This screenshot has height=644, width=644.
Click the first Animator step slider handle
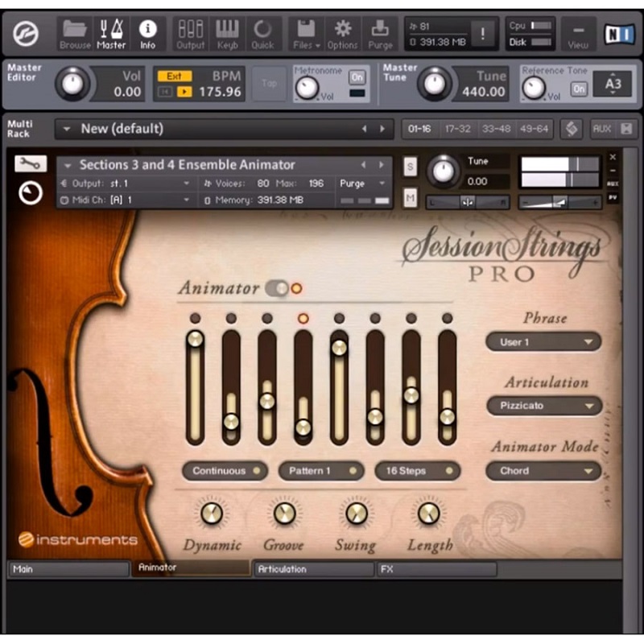tap(195, 339)
